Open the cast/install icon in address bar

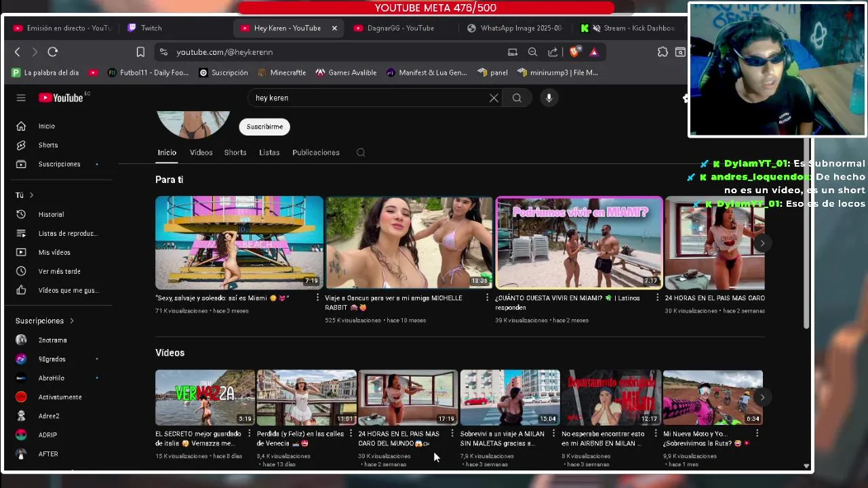click(513, 52)
